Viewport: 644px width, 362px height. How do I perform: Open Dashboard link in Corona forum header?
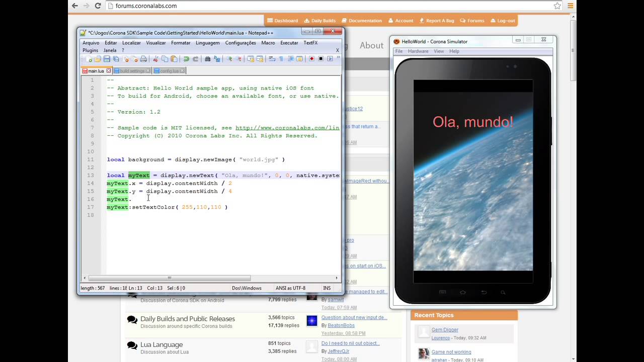pos(282,21)
